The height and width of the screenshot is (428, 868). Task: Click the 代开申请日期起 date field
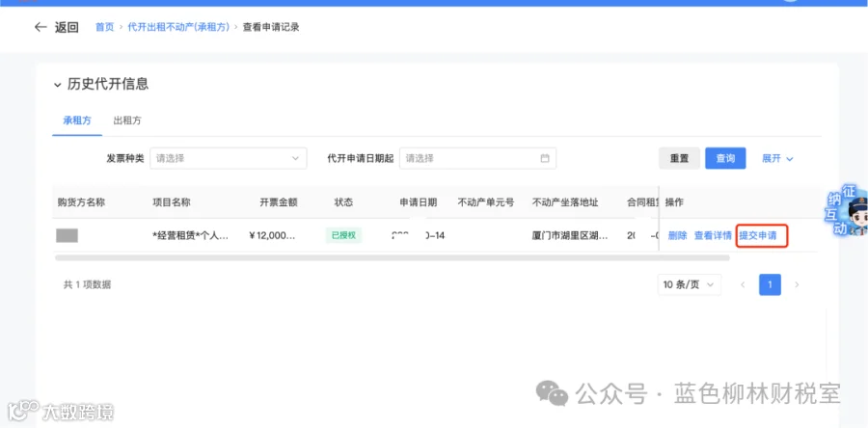[x=477, y=158]
